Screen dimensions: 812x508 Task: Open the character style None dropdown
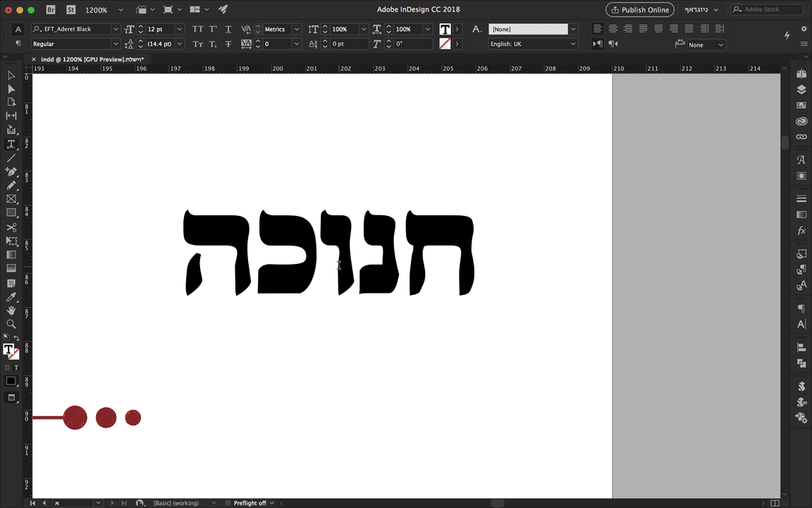click(x=573, y=29)
